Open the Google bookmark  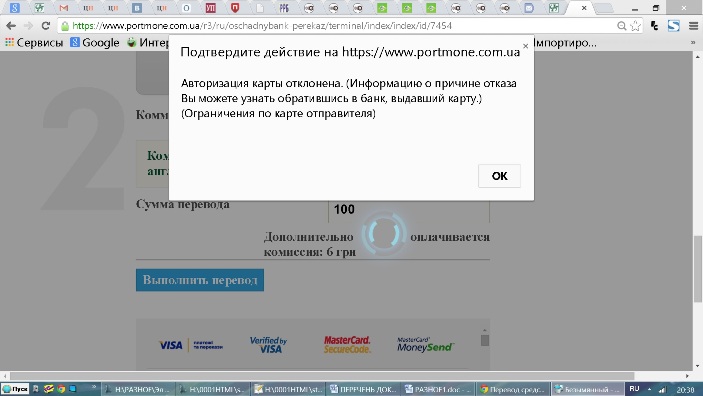pyautogui.click(x=95, y=43)
